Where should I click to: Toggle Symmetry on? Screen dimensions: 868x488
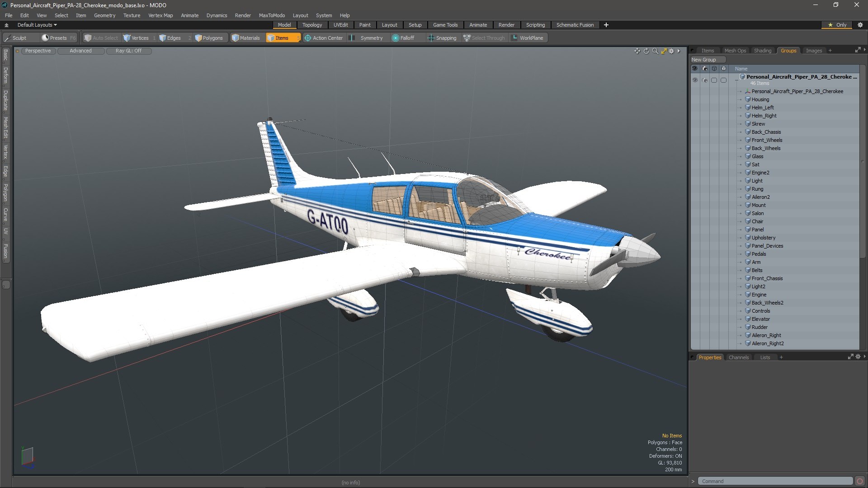point(367,38)
